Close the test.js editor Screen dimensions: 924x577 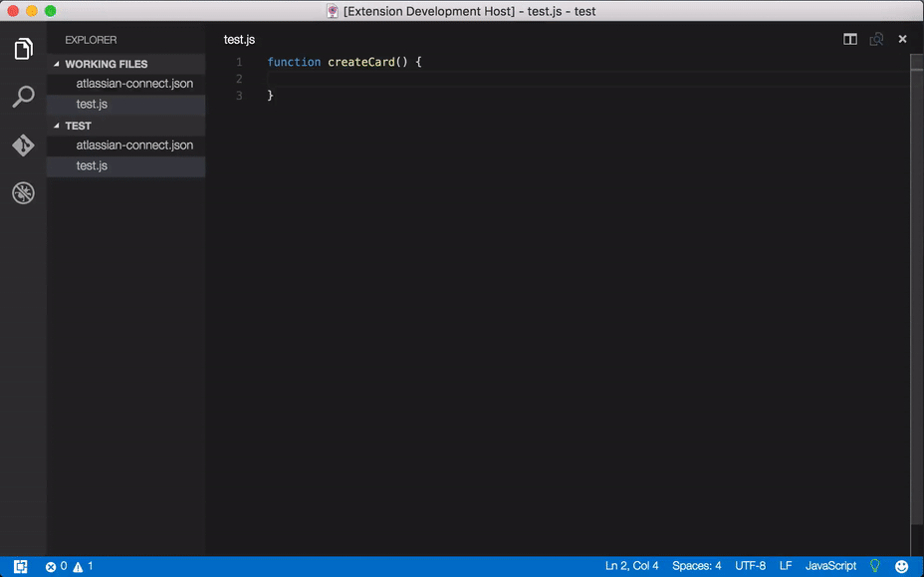click(902, 40)
